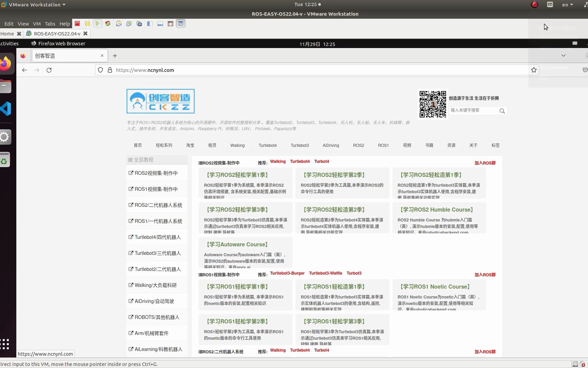Click the red VMware power off icon
This screenshot has width=588, height=368.
point(77,24)
